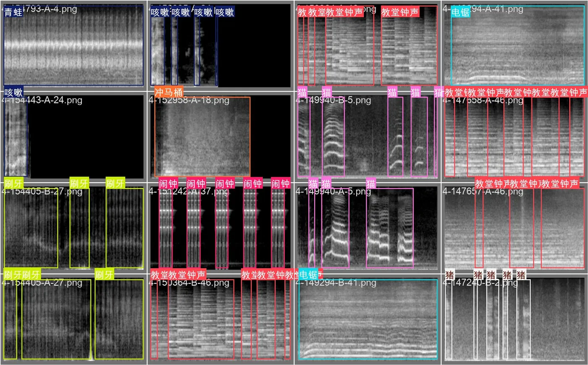Select the orange 冲马桶 label
Viewport: 588px width, 365px height.
[x=169, y=92]
